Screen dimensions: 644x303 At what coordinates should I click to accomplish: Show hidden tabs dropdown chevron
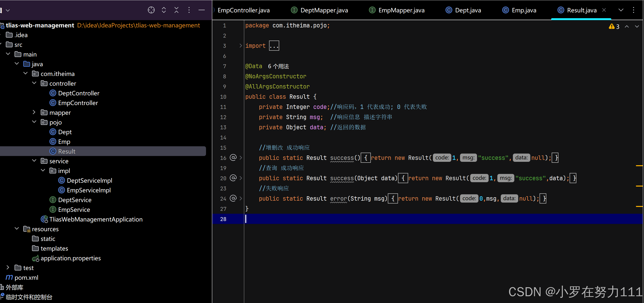(x=621, y=10)
